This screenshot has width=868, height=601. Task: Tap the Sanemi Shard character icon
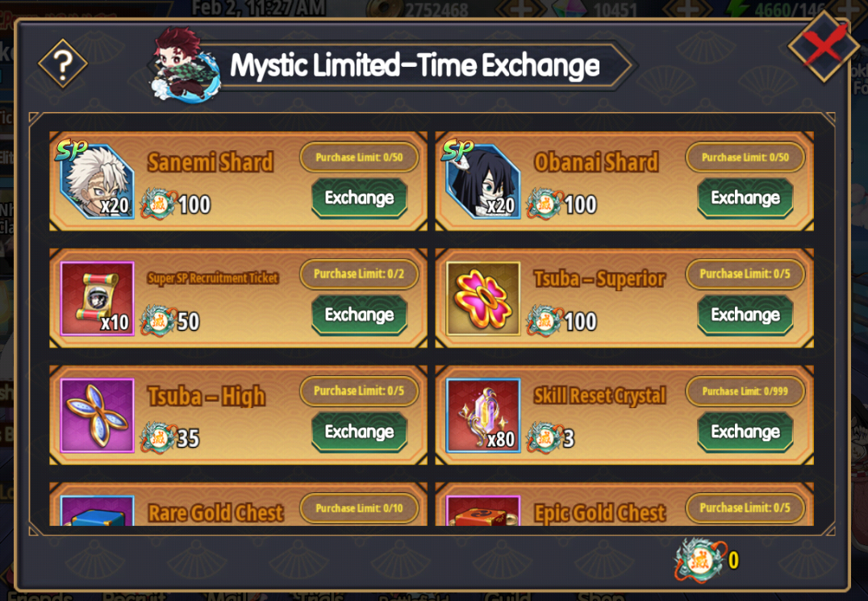98,182
